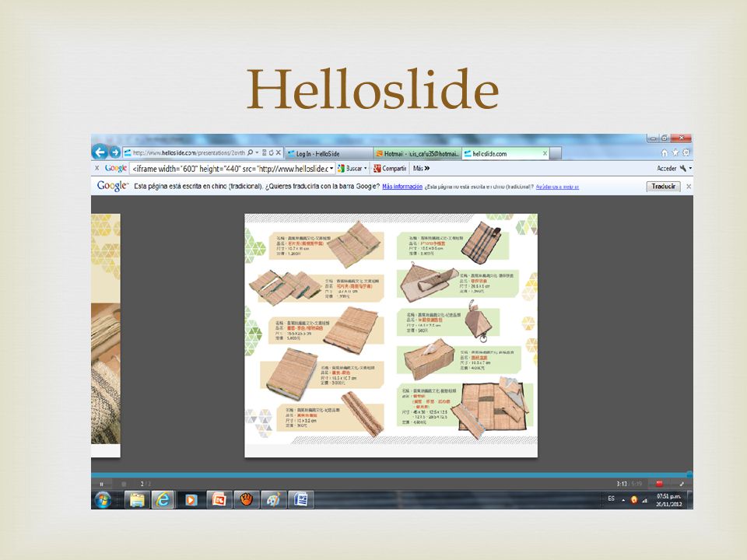The width and height of the screenshot is (747, 560).
Task: Close the helloslide.com tab
Action: (545, 153)
